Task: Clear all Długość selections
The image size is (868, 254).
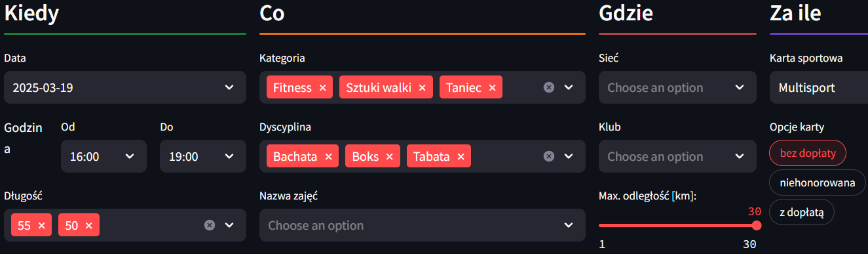Action: point(210,225)
